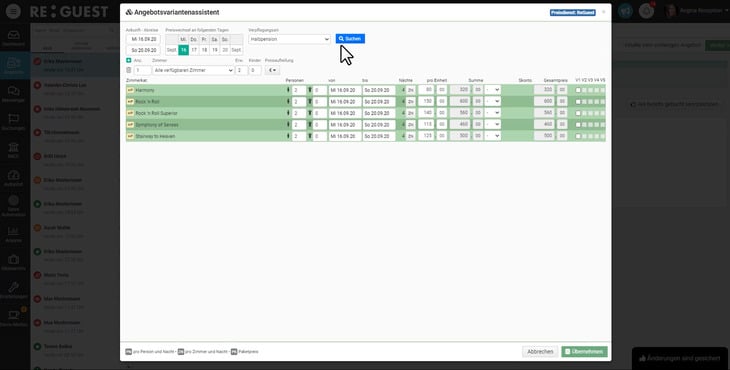This screenshot has height=370, width=730.
Task: Tick the V1 checkbox for the Stairway to Heaven row
Action: pos(578,136)
